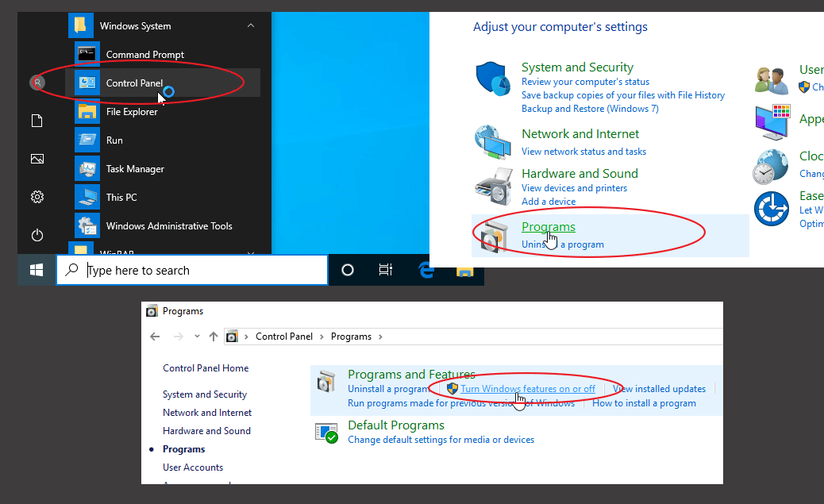
Task: Click the Clock and Region globe icon
Action: (x=770, y=167)
